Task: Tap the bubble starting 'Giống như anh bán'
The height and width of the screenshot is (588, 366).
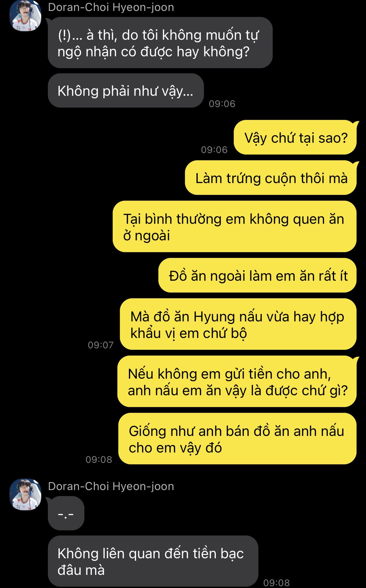Action: [237, 439]
